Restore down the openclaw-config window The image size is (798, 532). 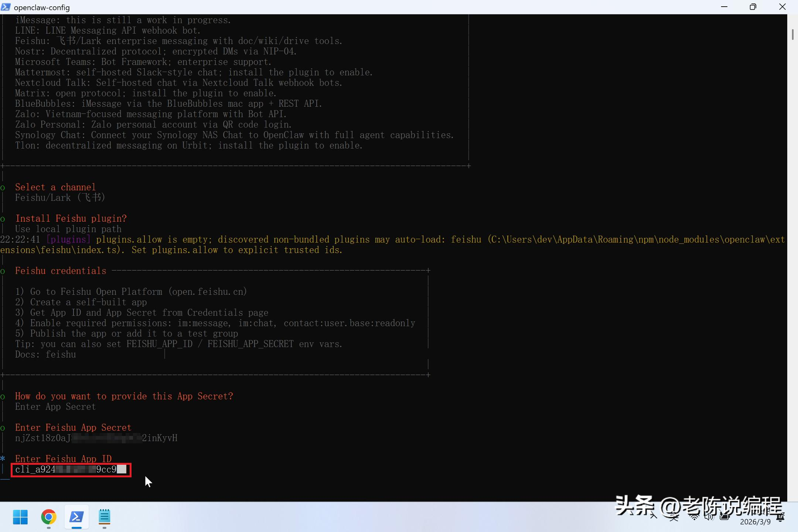coord(753,7)
